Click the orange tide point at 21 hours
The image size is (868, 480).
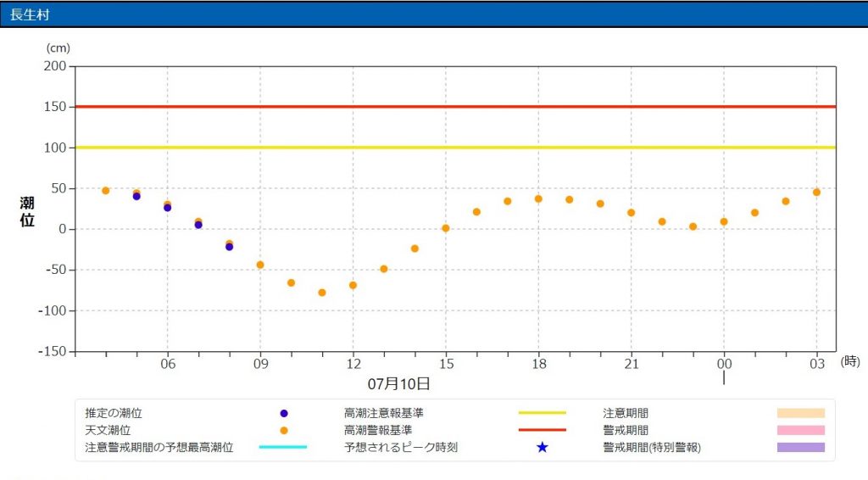coord(631,213)
